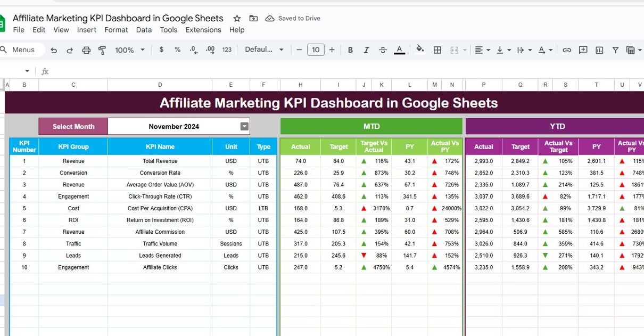644x336 pixels.
Task: Insert a link with the chain icon
Action: pos(567,50)
